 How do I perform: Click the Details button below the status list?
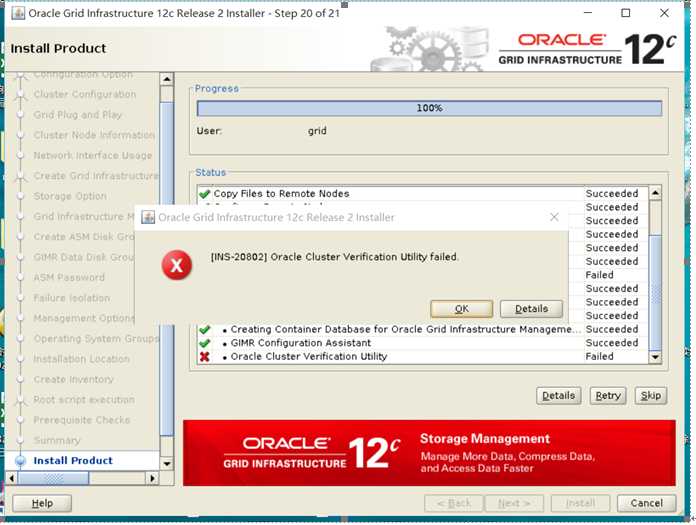(558, 395)
